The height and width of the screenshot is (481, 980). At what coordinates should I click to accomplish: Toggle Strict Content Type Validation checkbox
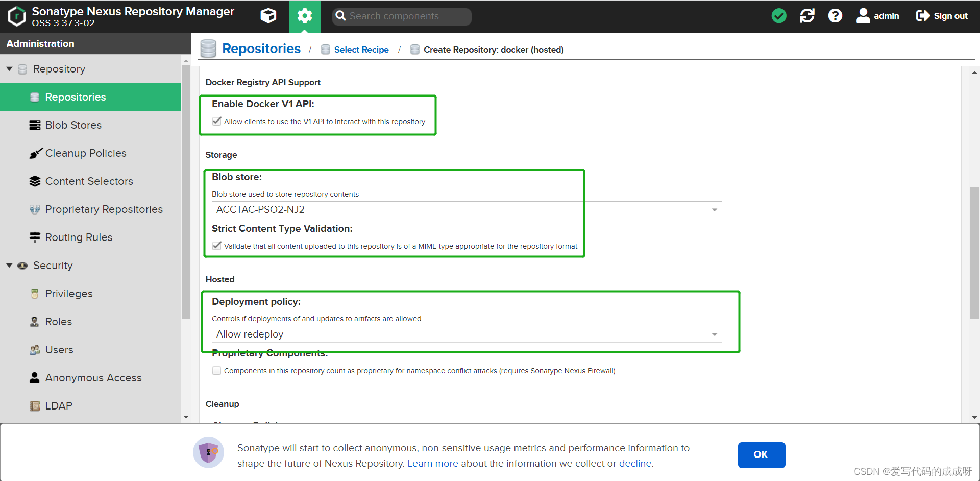tap(217, 246)
